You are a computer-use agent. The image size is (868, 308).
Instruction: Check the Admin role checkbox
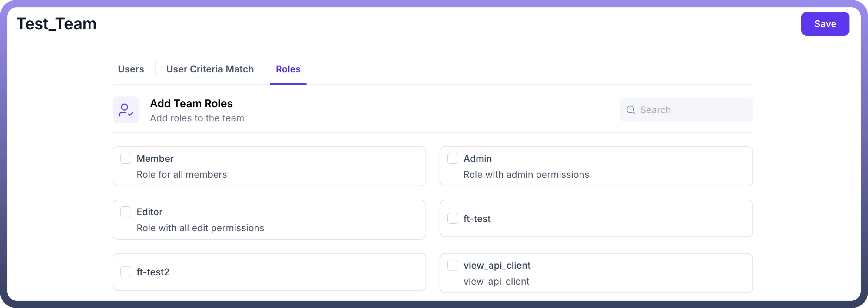pos(453,158)
